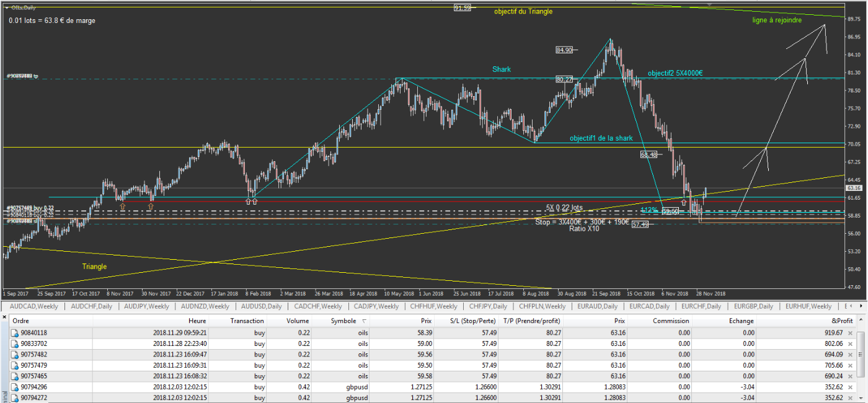Image resolution: width=868 pixels, height=403 pixels.
Task: Click the Heure column header
Action: (x=197, y=321)
